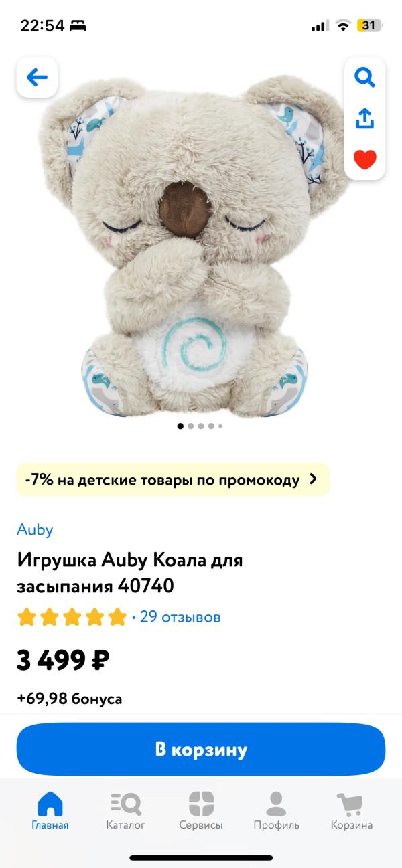Select the second image carousel dot
The image size is (402, 868).
191,426
